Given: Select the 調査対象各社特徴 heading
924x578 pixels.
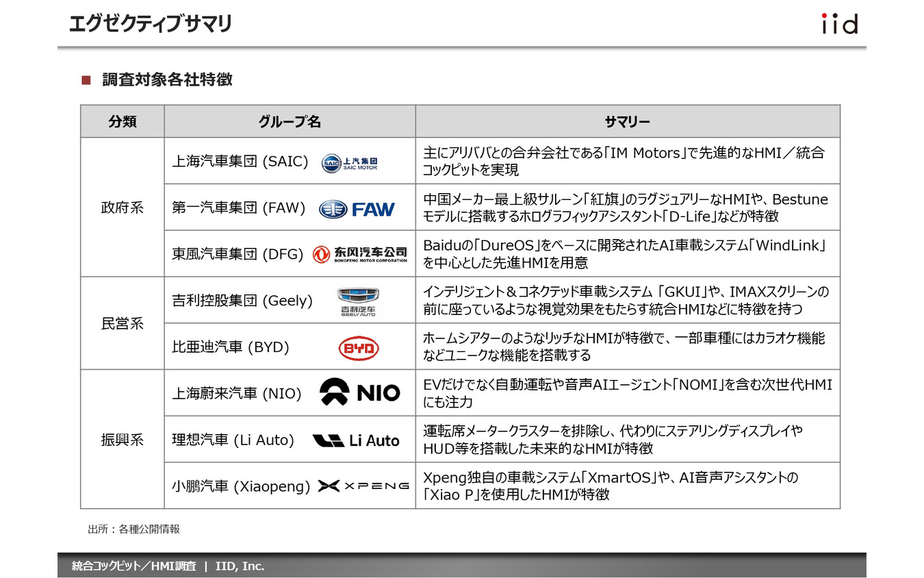Looking at the screenshot, I should 168,79.
